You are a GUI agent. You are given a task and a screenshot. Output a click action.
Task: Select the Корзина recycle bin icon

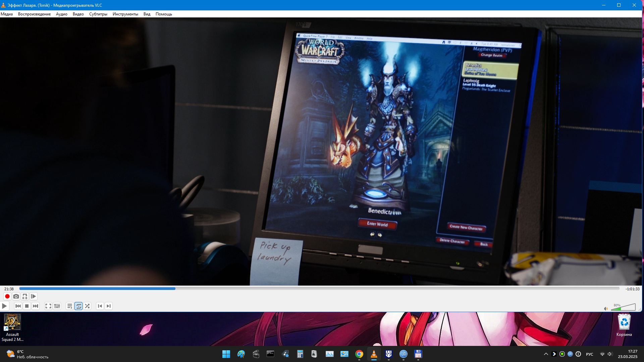pos(624,325)
